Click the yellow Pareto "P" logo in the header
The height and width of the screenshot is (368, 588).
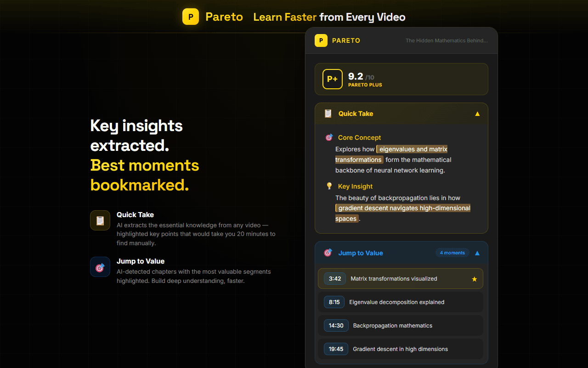point(191,17)
